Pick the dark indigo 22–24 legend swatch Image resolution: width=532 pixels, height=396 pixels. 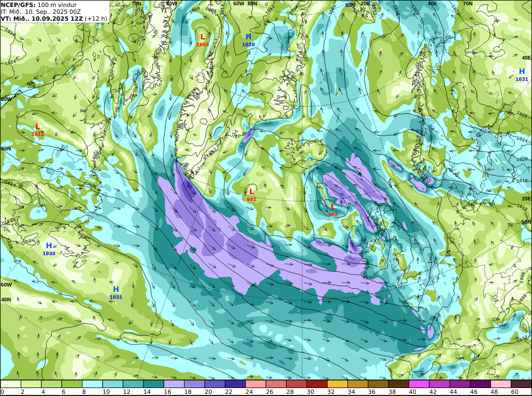click(236, 384)
